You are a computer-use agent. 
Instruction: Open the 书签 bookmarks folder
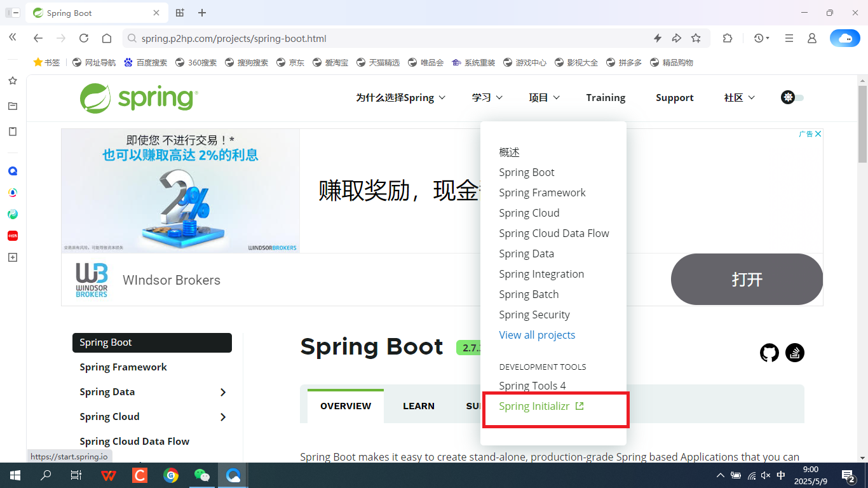tap(46, 62)
